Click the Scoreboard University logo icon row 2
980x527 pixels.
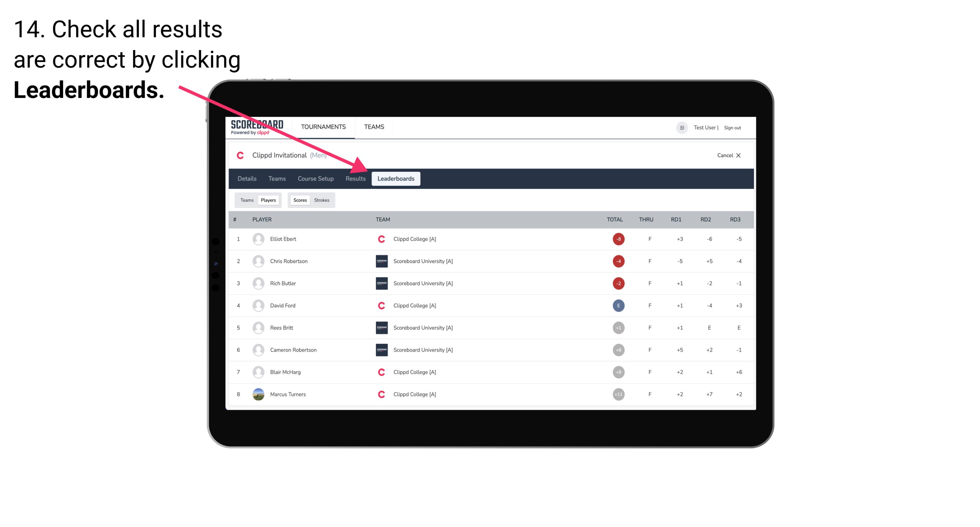[380, 261]
